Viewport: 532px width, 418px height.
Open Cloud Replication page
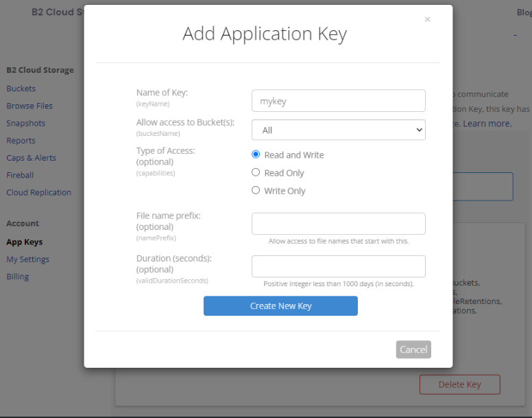point(39,192)
